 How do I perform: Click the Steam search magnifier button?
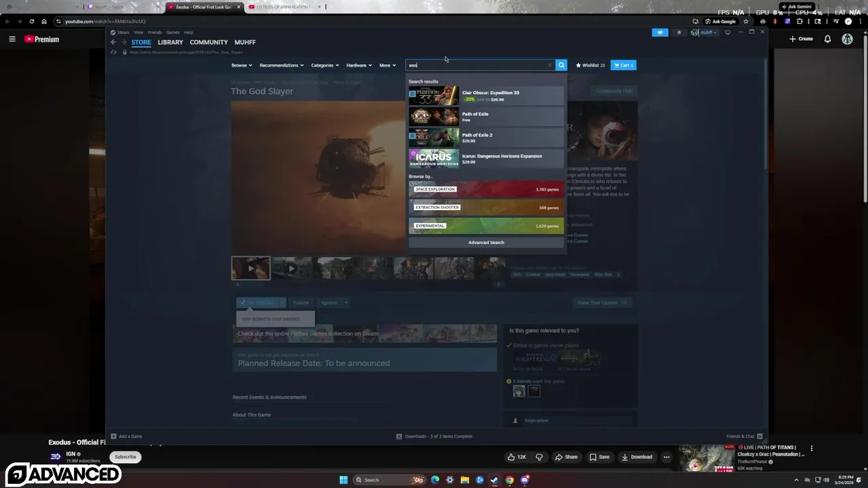pyautogui.click(x=561, y=65)
